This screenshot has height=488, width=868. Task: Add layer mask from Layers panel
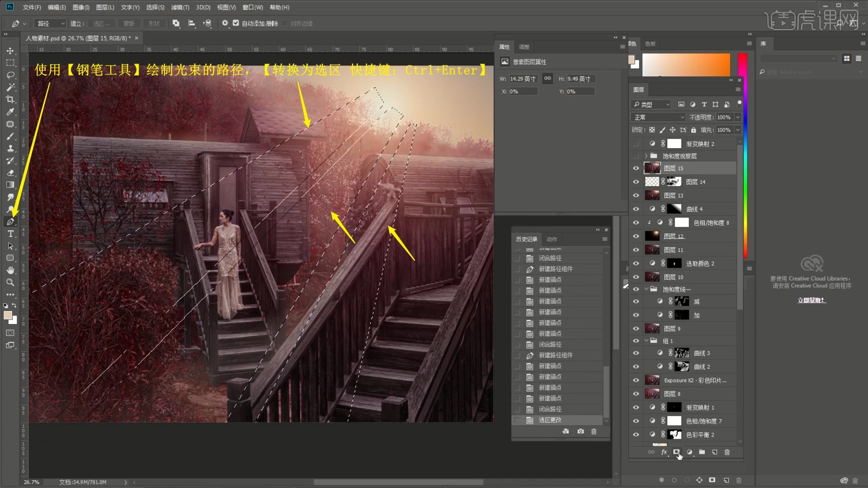click(676, 452)
